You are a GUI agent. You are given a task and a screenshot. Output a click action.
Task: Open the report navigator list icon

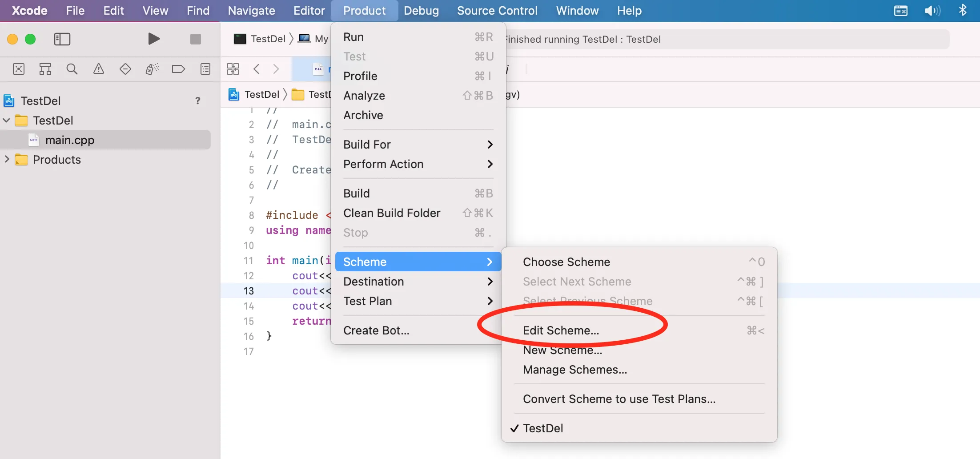click(205, 69)
